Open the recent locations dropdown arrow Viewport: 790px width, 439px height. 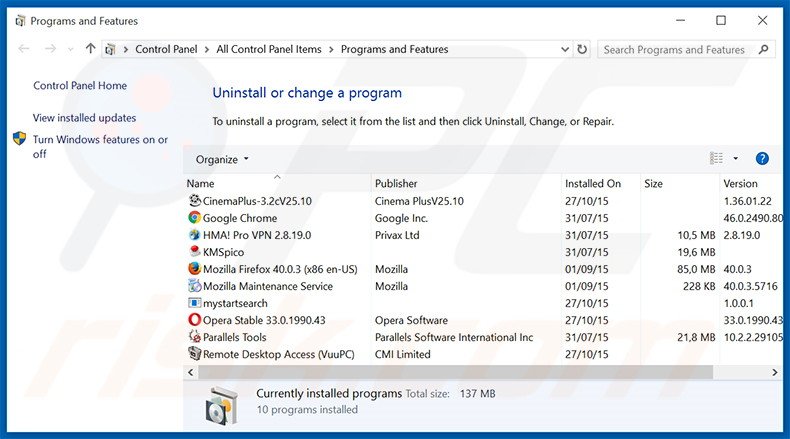[71, 49]
